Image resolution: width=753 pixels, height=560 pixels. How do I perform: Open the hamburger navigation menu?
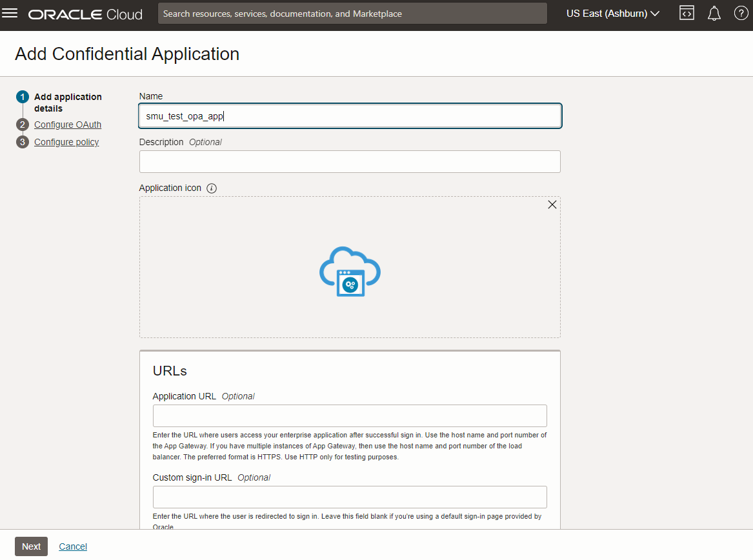coord(10,14)
